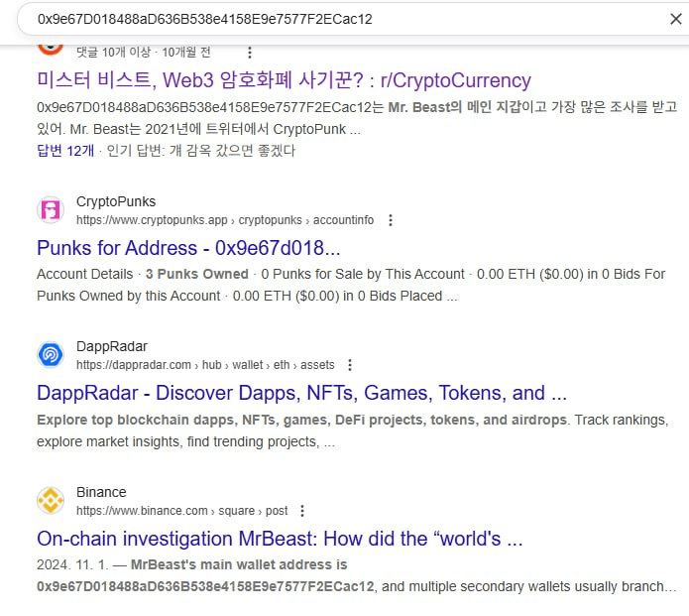
Task: Clear the search box with the X icon
Action: [x=675, y=19]
